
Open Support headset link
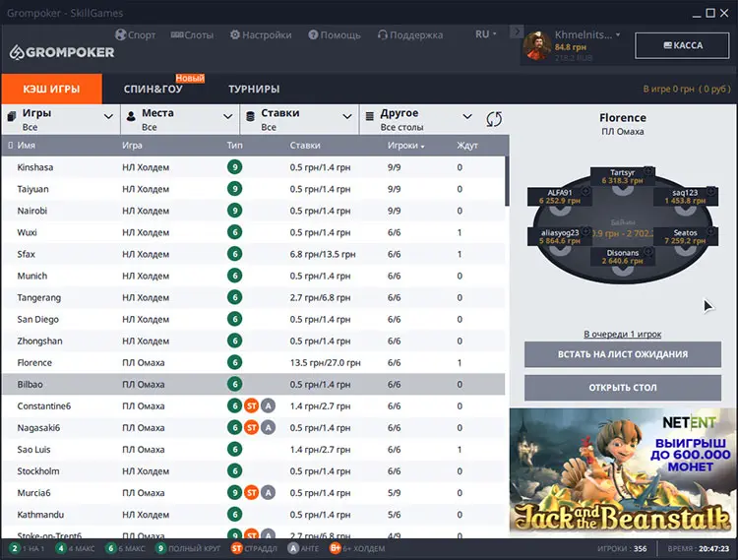tap(410, 34)
